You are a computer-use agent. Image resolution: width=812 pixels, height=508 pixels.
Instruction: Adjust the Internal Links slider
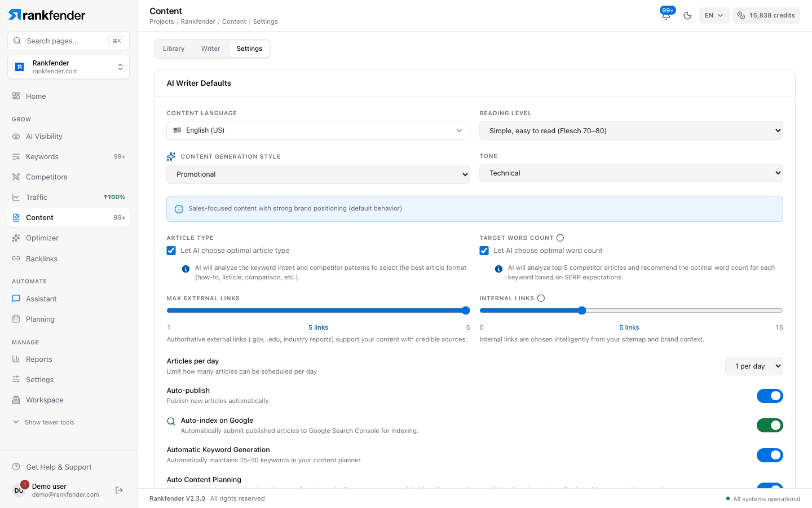tap(631, 310)
